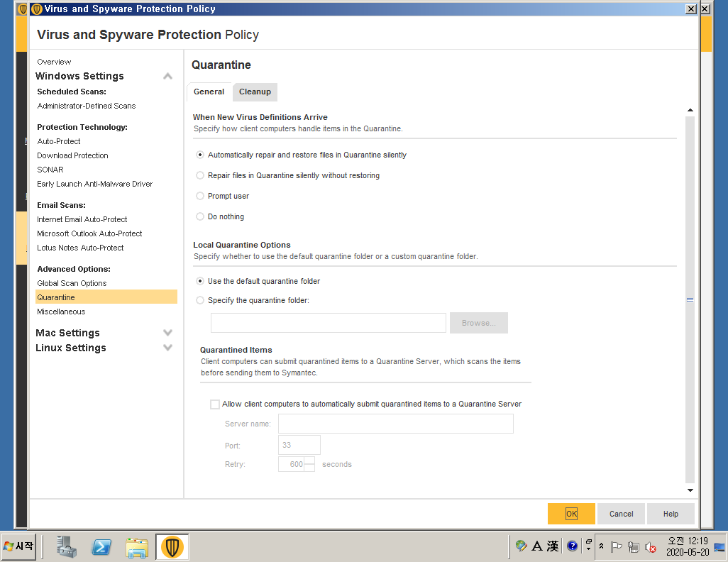
Task: Select Quarantine in the sidebar
Action: click(106, 297)
